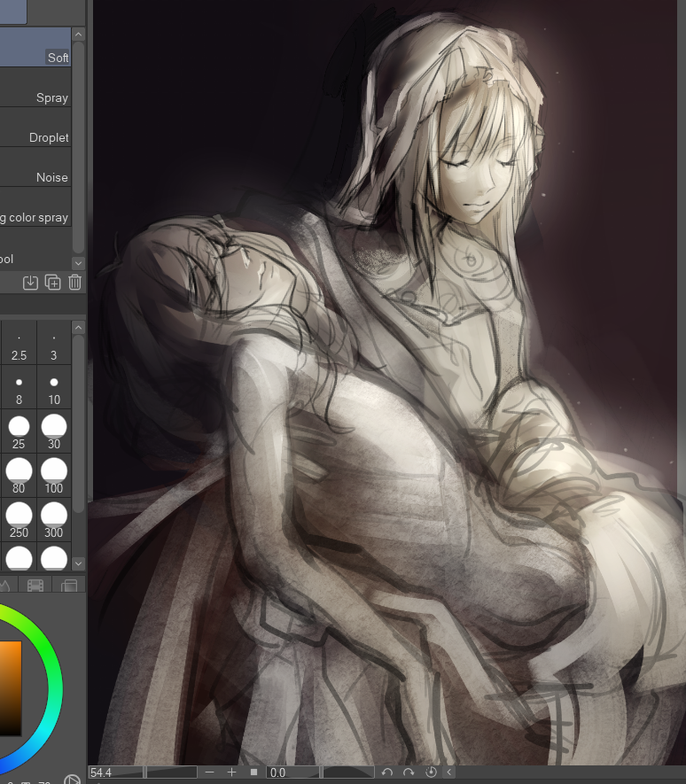The image size is (686, 784).
Task: Choose brush size 300
Action: [x=53, y=520]
